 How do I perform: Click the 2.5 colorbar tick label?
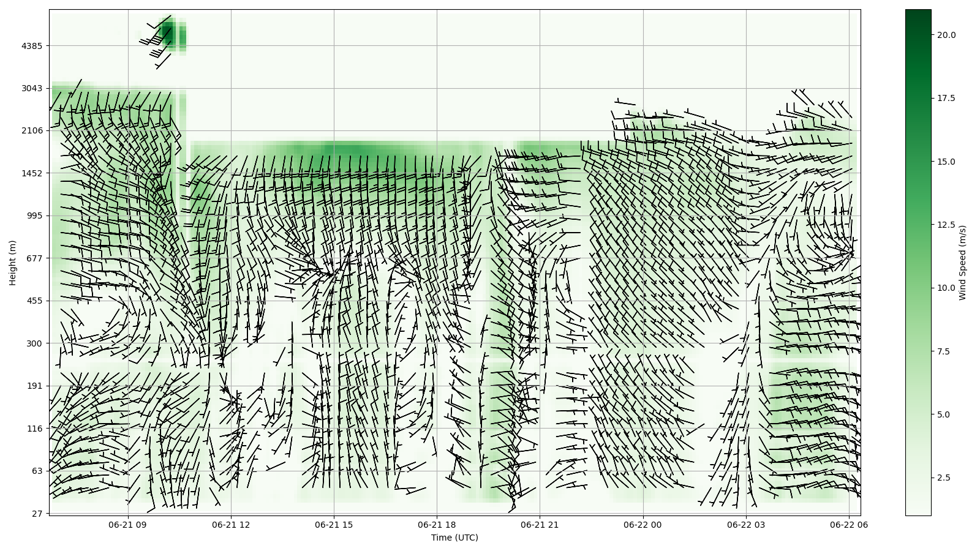944,478
